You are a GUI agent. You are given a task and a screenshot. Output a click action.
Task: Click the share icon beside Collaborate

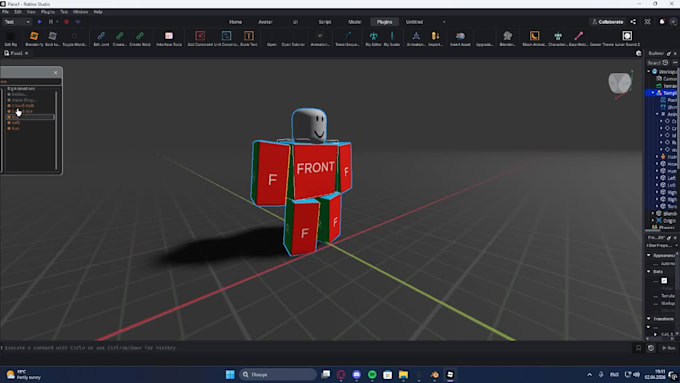coord(633,22)
